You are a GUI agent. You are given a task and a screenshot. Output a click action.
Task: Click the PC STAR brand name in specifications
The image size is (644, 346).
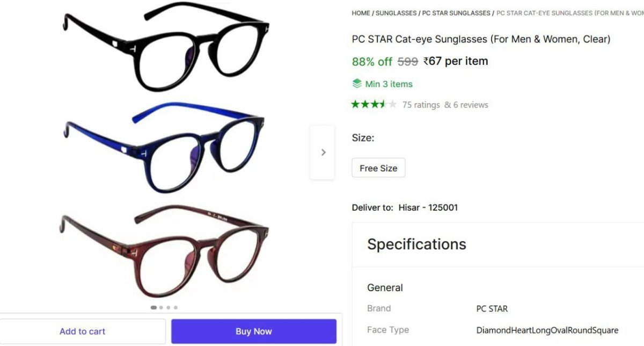[492, 308]
